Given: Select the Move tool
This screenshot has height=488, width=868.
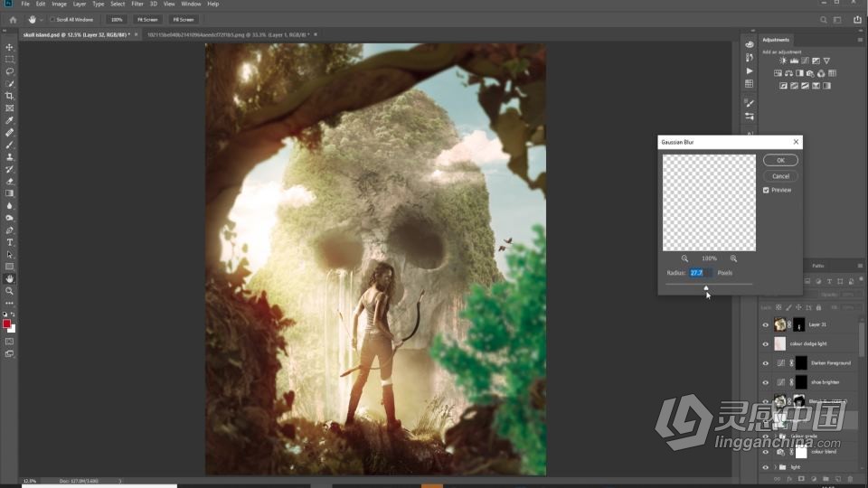Looking at the screenshot, I should [x=9, y=47].
